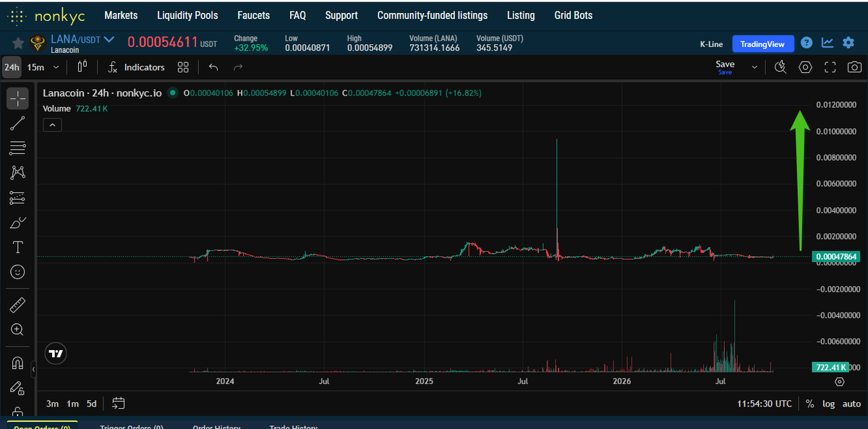
Task: Open the emoji icons tool
Action: tap(18, 272)
